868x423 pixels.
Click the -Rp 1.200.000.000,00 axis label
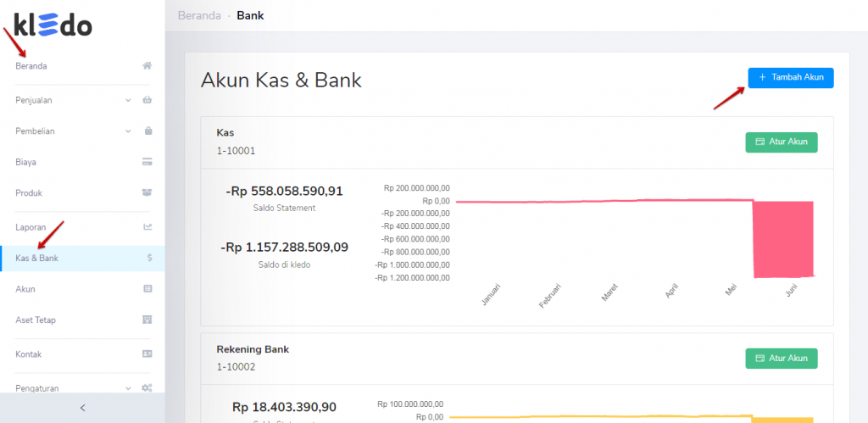[x=413, y=278]
